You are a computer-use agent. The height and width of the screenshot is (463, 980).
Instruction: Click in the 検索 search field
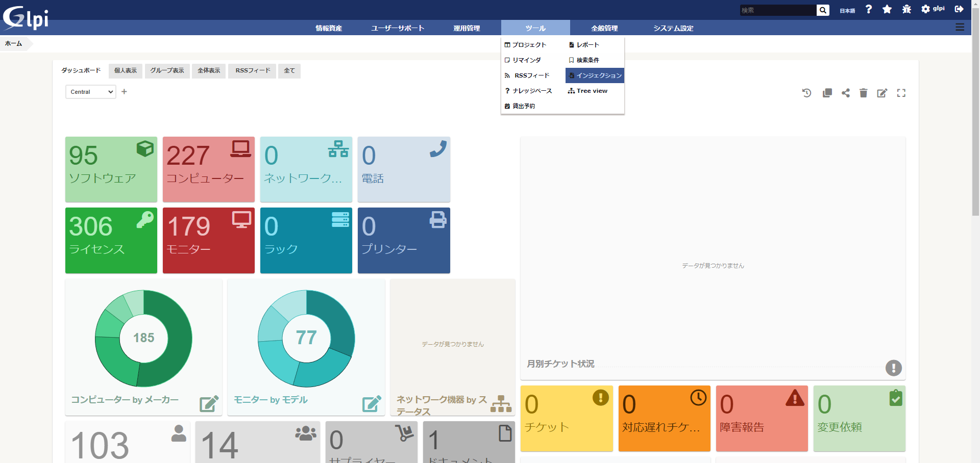tap(777, 10)
